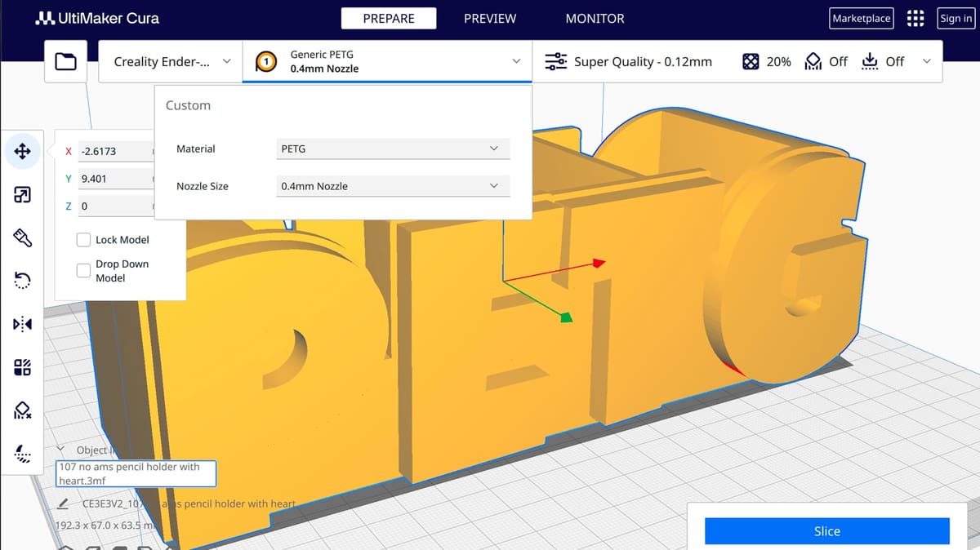Screen dimensions: 980x550
Task: Expand print settings panel chevron at far right
Action: click(x=926, y=61)
